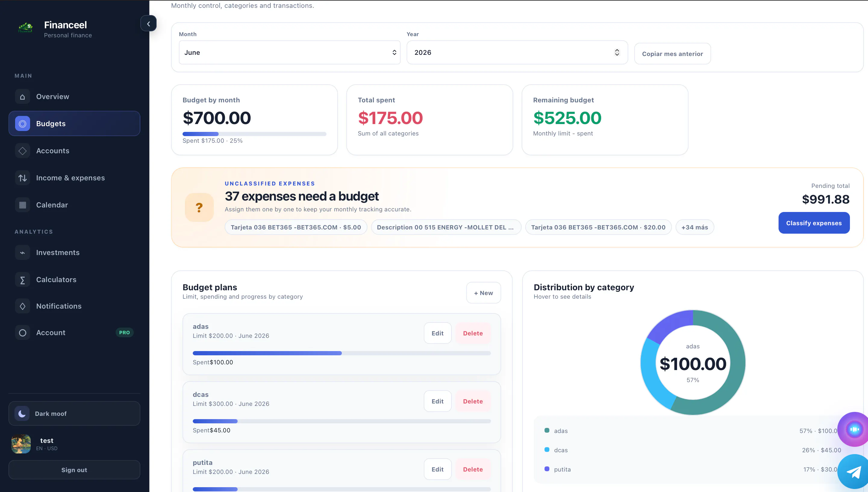Screen dimensions: 868x492
Task: Open the Accounts section
Action: 74,151
